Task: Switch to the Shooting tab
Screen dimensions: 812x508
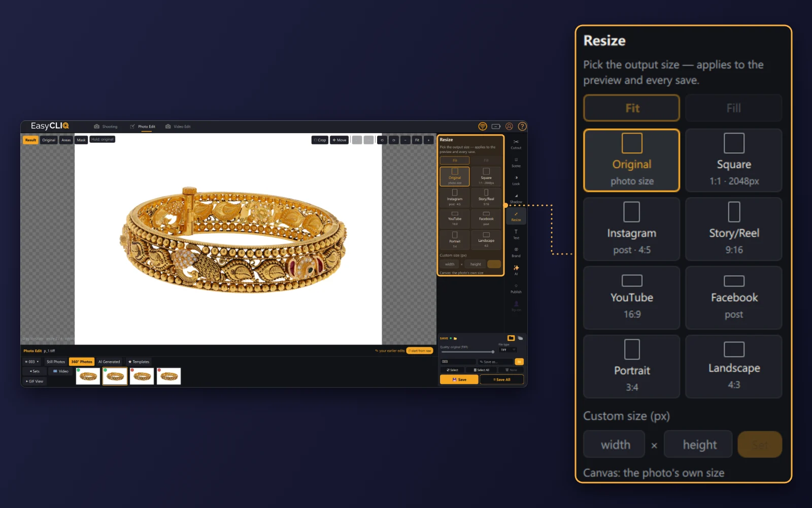Action: pyautogui.click(x=106, y=126)
